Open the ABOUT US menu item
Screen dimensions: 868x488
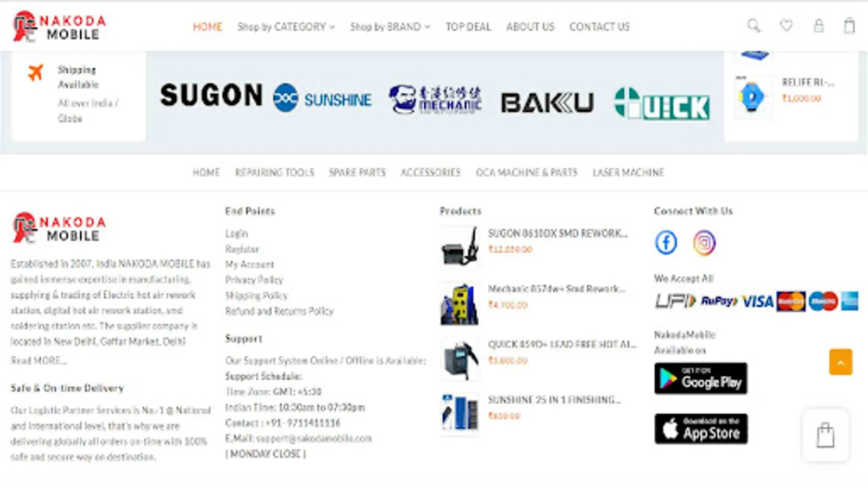[530, 27]
